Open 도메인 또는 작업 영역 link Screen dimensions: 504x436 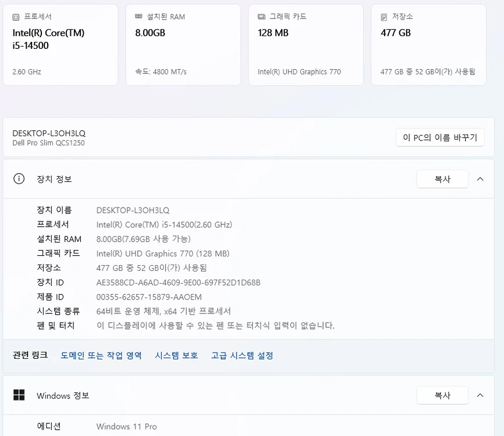101,355
